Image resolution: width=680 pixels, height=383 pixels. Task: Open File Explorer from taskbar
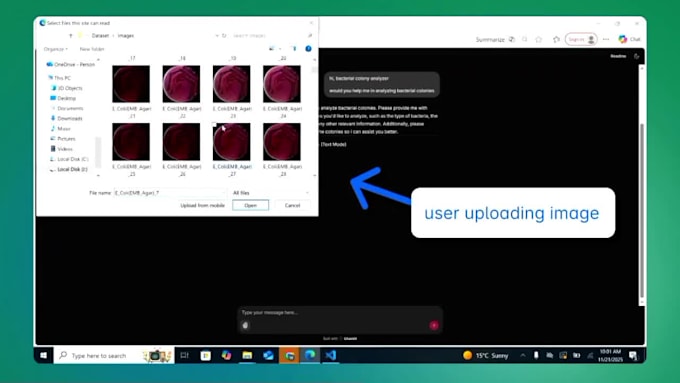click(247, 355)
